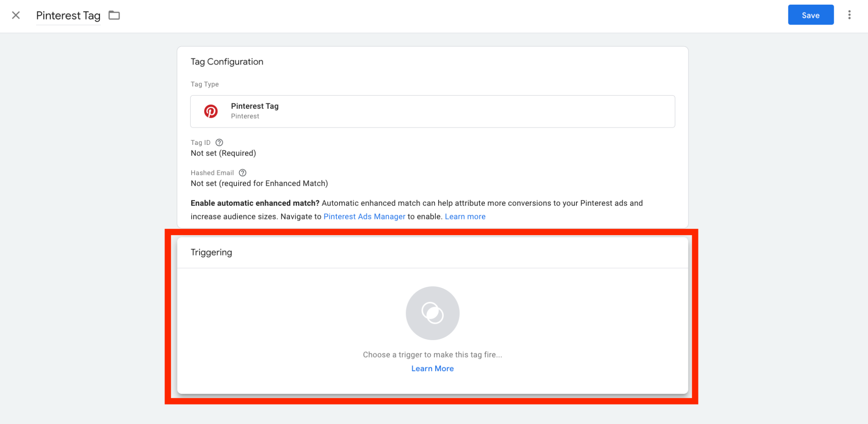Click 'Not set (Required)' Tag ID value
This screenshot has width=868, height=424.
tap(223, 153)
